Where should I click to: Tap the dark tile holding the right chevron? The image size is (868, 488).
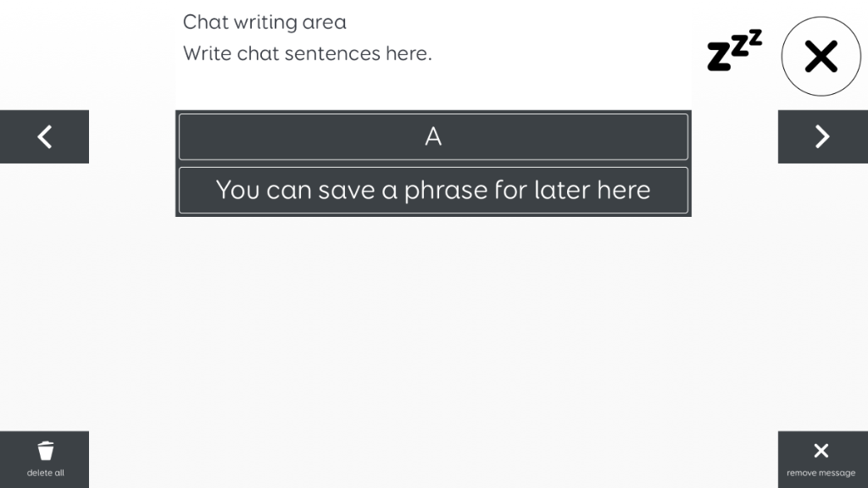point(822,136)
